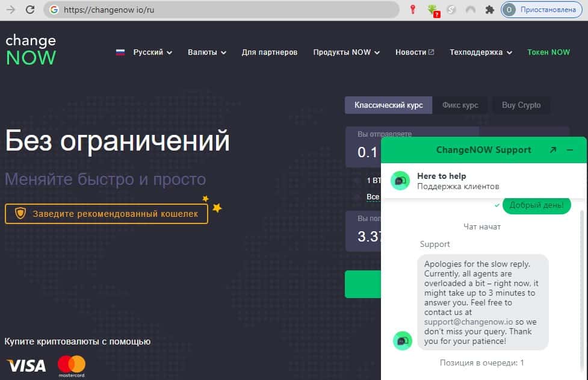Image resolution: width=588 pixels, height=380 pixels.
Task: Click the Mastercard logo
Action: (x=71, y=366)
